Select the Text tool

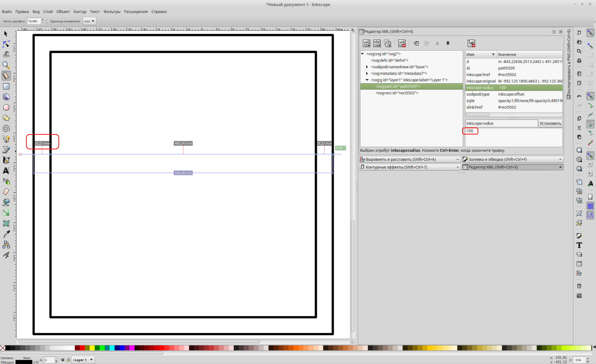coord(6,171)
